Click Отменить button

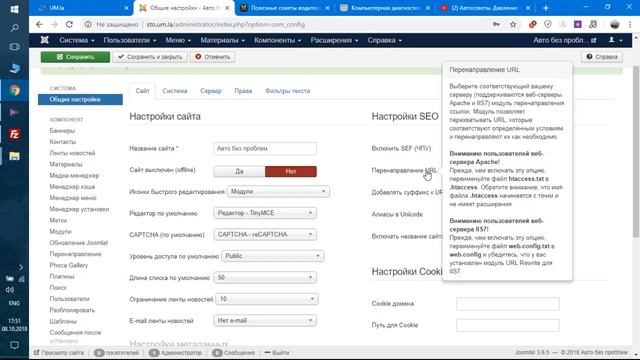[x=212, y=57]
